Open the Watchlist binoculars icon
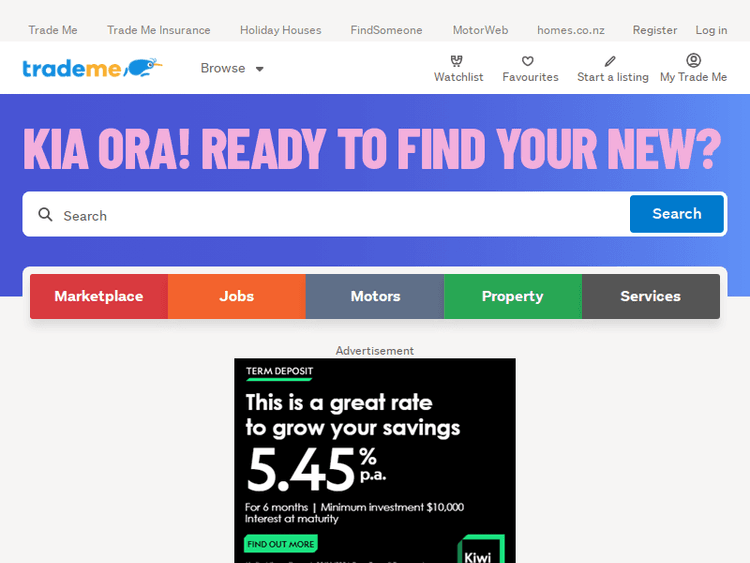 pyautogui.click(x=457, y=61)
